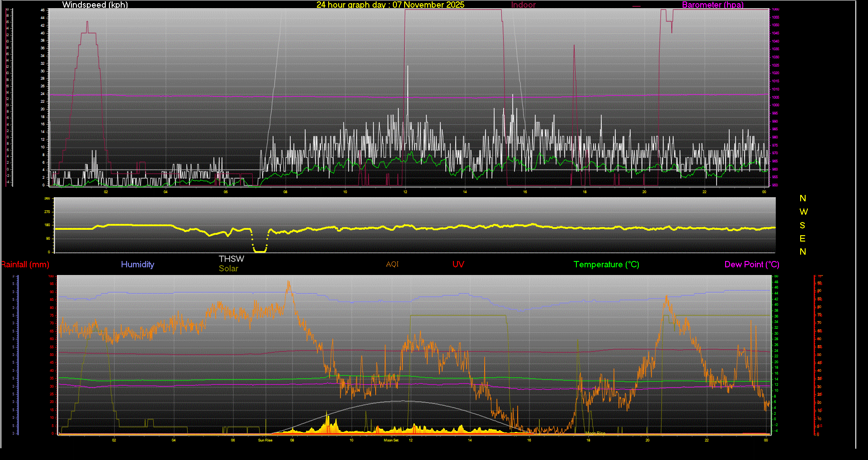Image resolution: width=868 pixels, height=460 pixels.
Task: Click the Indoor legend label
Action: point(523,5)
